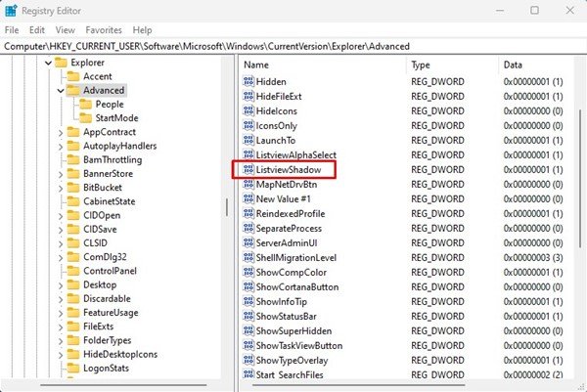Click the ShowSuperHidden value icon

pos(248,330)
